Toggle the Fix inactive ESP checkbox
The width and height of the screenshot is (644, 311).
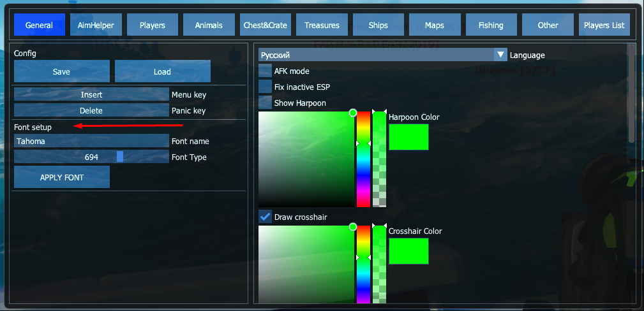coord(265,87)
